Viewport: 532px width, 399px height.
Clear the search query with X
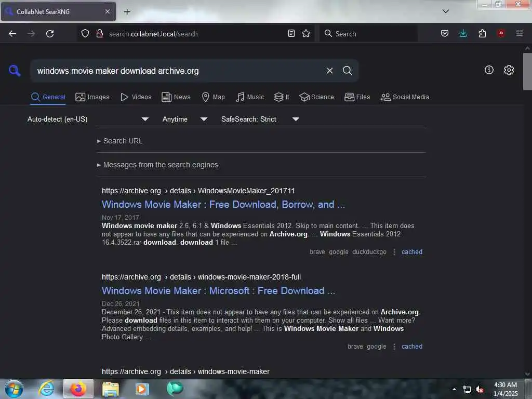tap(329, 71)
